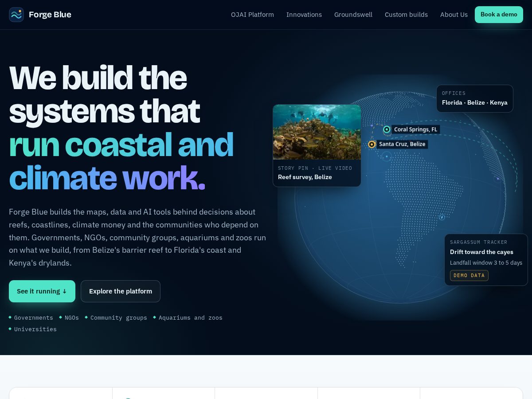The width and height of the screenshot is (532, 399).
Task: Open the Sargassum Tracker card
Action: 486,260
